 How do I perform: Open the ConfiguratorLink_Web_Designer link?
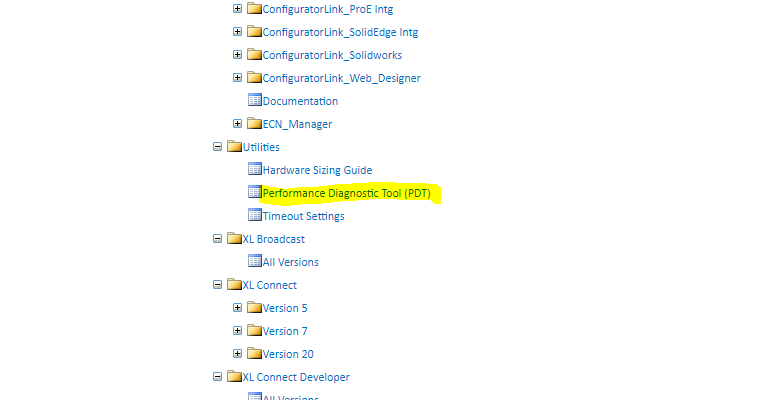342,78
